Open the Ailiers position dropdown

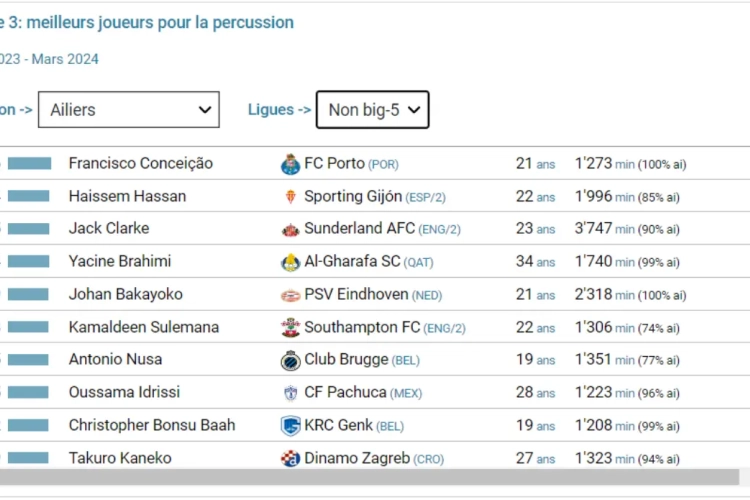(129, 110)
